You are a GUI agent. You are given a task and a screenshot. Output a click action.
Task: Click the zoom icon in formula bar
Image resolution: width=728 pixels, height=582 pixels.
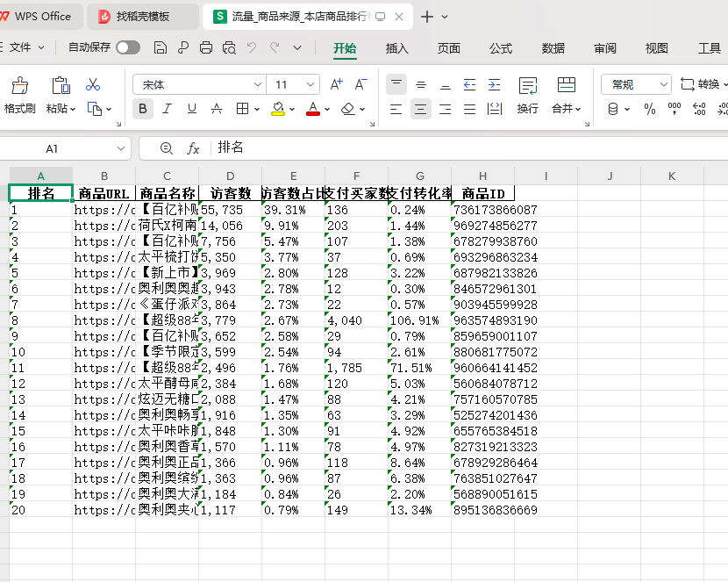(167, 148)
